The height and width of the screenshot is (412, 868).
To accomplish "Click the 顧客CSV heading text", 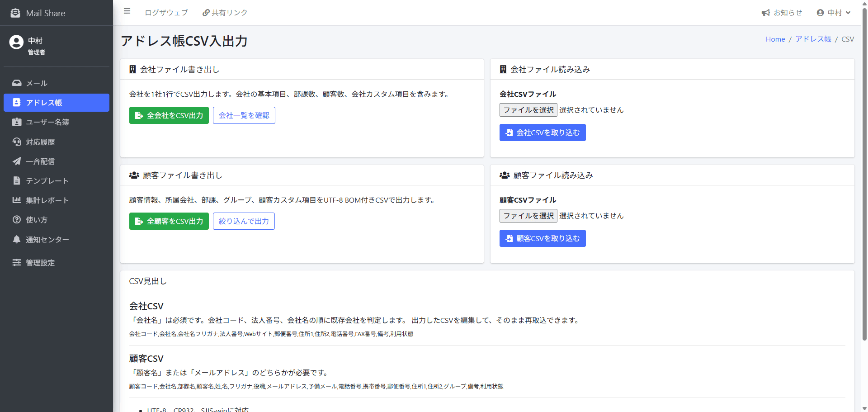I will 146,359.
